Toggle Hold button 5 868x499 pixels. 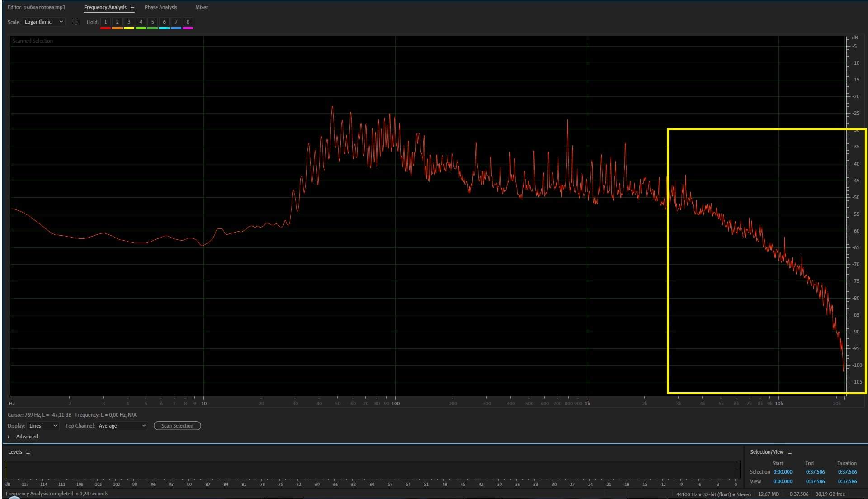(152, 22)
